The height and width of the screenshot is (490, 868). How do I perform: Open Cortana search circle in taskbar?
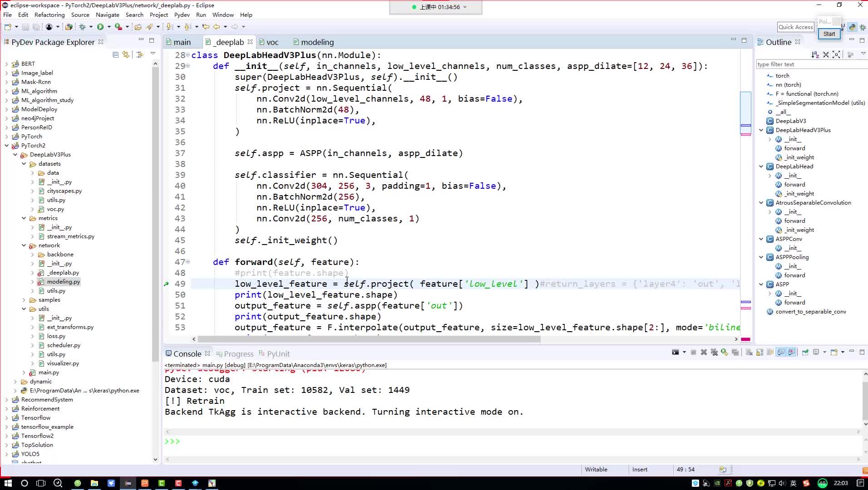tap(25, 483)
